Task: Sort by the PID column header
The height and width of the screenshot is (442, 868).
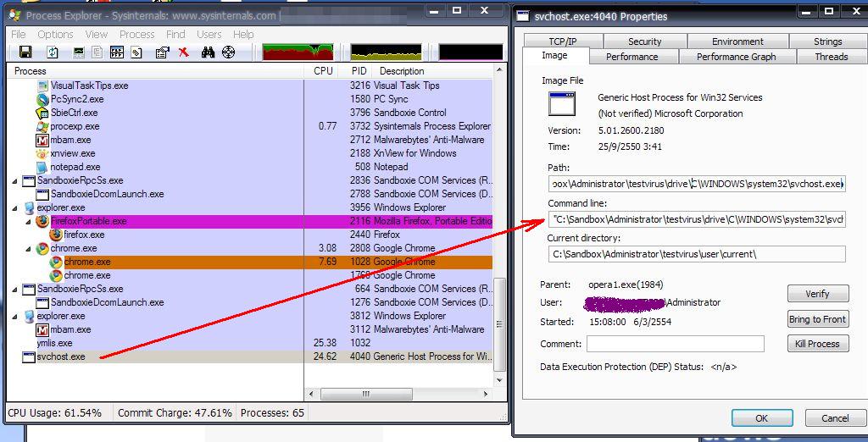Action: pos(359,71)
